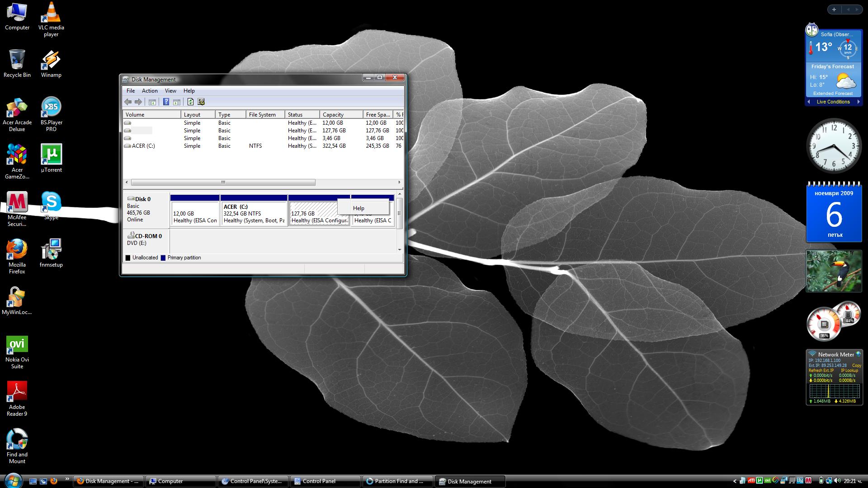Switch to Partition Find and Mount taskbar button

397,481
